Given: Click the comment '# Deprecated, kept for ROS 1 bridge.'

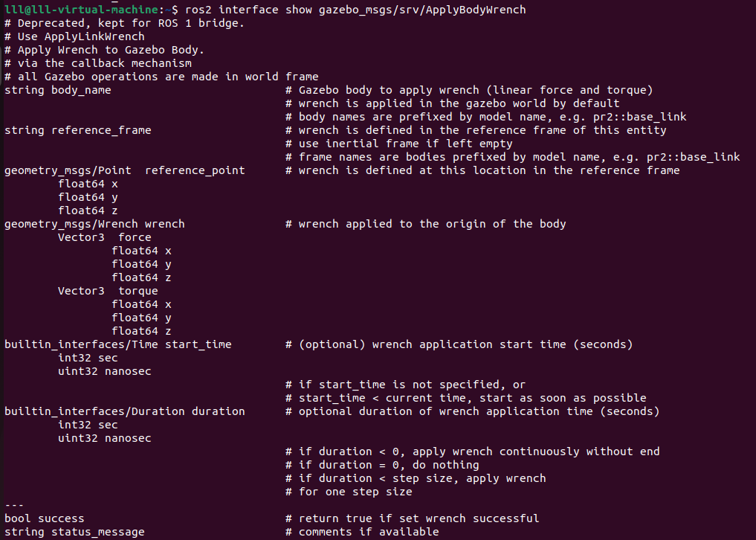Looking at the screenshot, I should (124, 23).
